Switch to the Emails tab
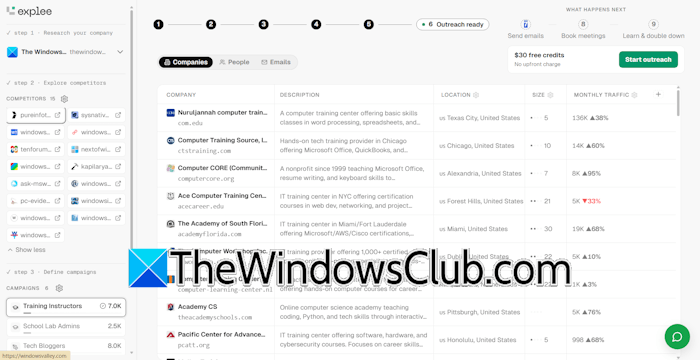Screen dimensions: 700x360 tap(276, 62)
